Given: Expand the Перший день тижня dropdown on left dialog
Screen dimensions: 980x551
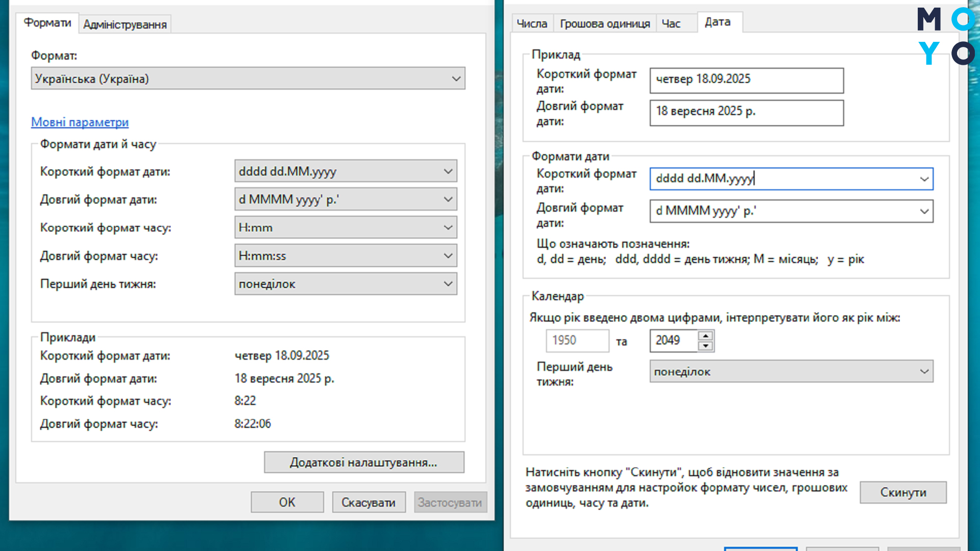Looking at the screenshot, I should 448,284.
